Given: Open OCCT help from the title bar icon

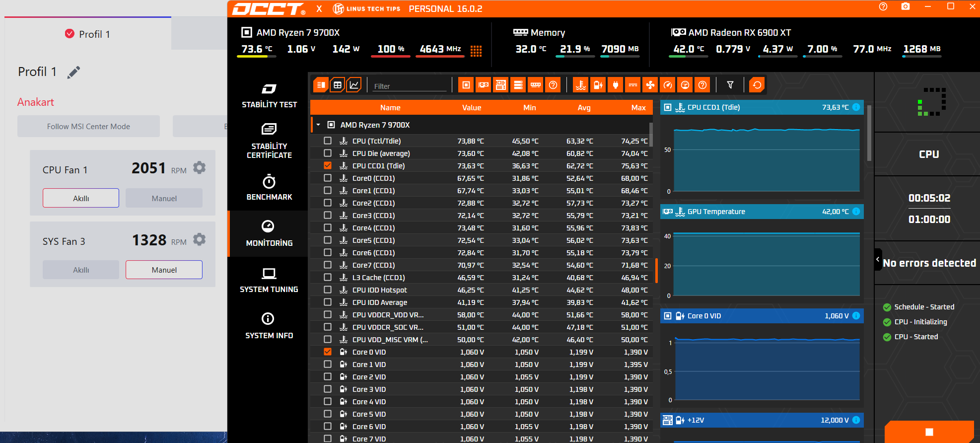Looking at the screenshot, I should coord(883,7).
